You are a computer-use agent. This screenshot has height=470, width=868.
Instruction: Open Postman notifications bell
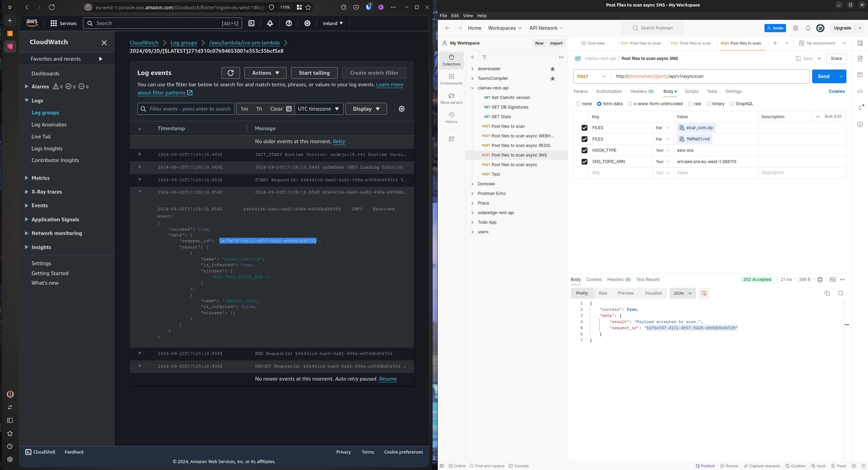pos(808,28)
